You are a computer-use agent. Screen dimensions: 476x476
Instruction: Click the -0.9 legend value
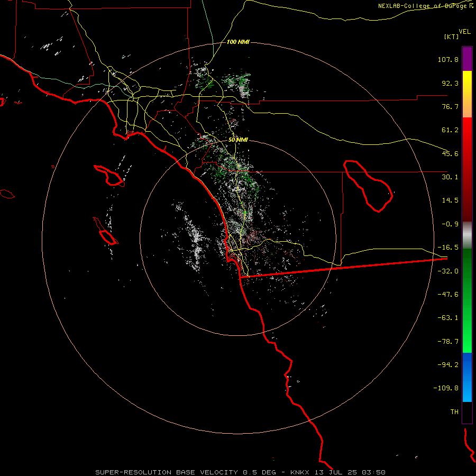450,224
